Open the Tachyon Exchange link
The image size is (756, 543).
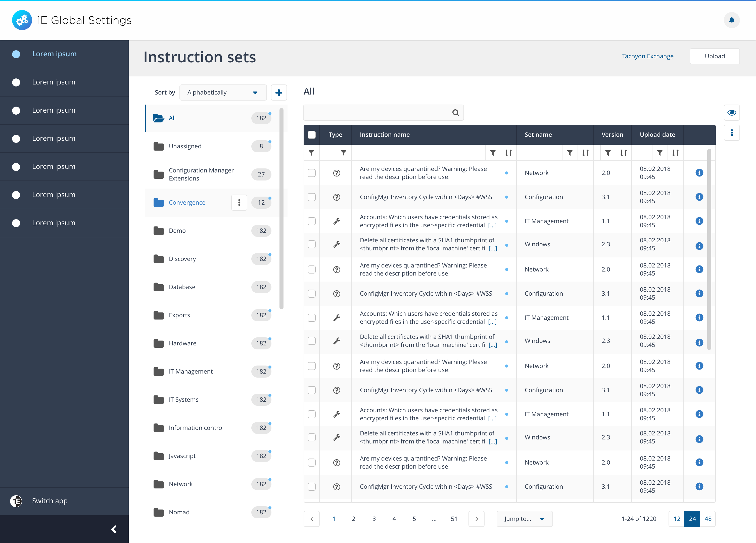point(647,56)
